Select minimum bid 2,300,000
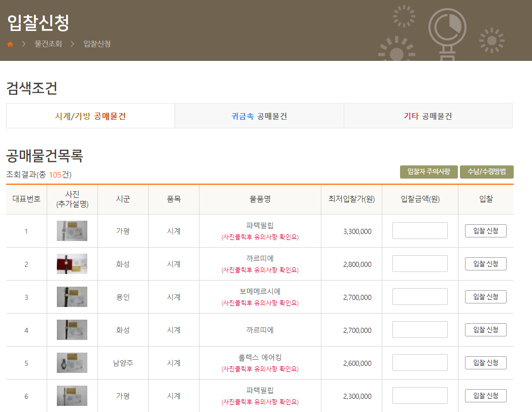Viewport: 532px width, 412px height. coord(357,396)
